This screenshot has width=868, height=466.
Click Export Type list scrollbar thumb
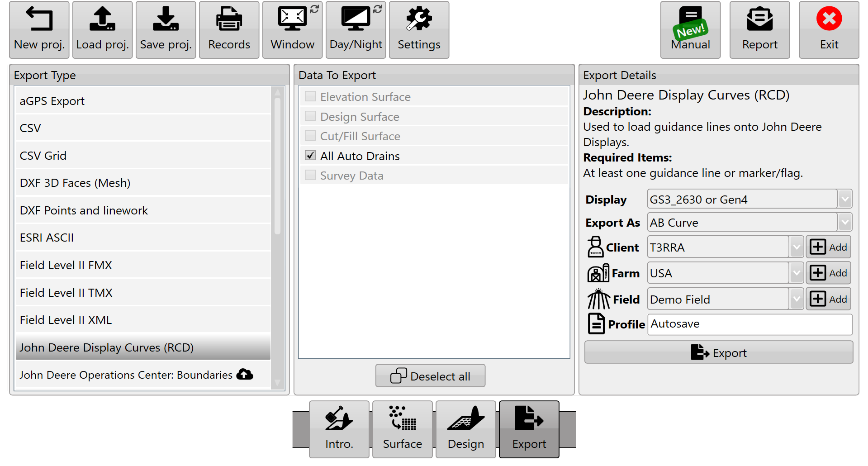(278, 166)
